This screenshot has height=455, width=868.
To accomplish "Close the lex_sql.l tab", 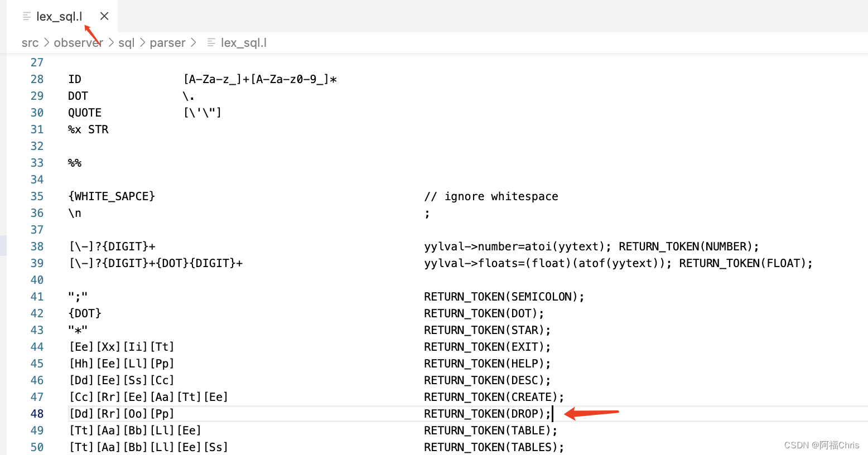I will pos(104,16).
